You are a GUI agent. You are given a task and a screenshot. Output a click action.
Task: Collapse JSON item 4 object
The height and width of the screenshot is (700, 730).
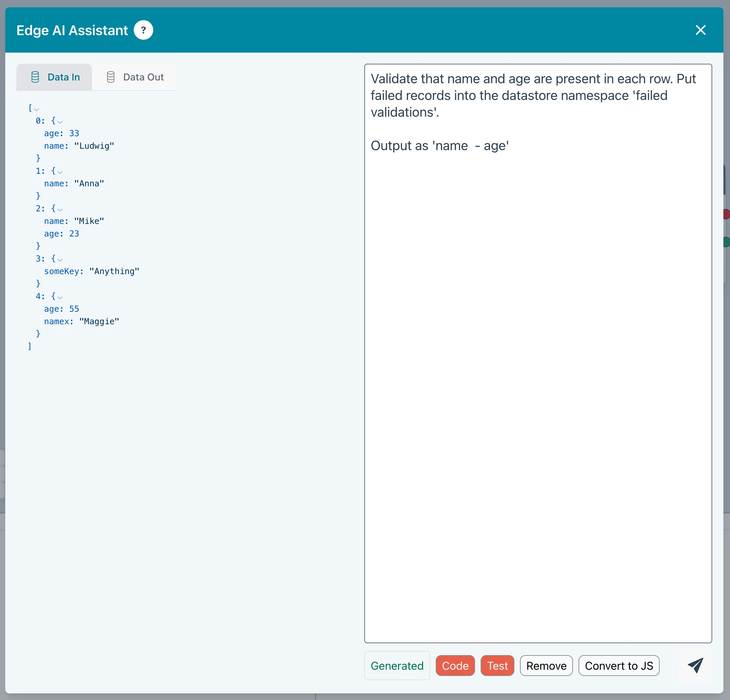(60, 297)
